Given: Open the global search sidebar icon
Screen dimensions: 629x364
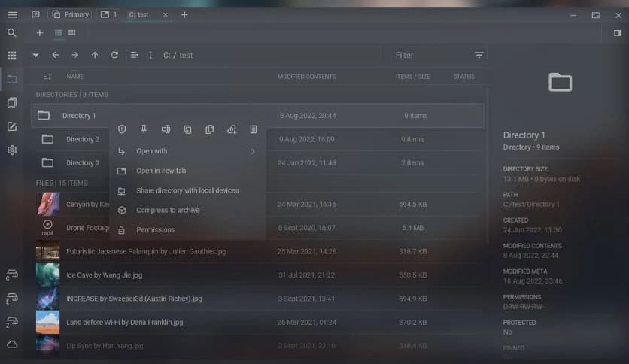Looking at the screenshot, I should coord(12,33).
